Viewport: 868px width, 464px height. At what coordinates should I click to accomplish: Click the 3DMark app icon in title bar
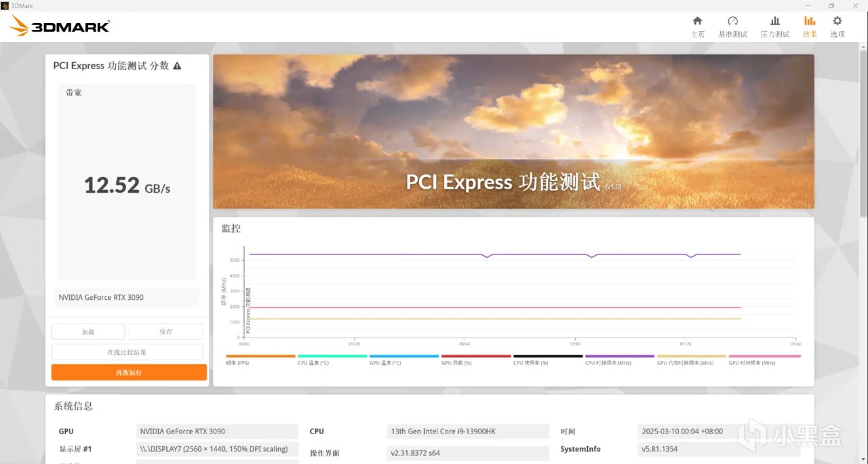coord(5,5)
